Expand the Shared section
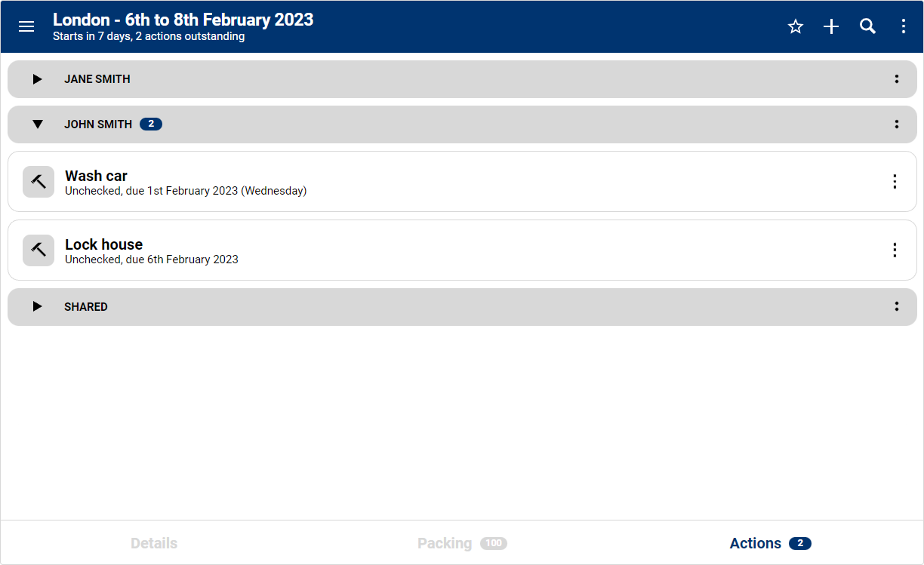This screenshot has height=565, width=924. coord(38,307)
